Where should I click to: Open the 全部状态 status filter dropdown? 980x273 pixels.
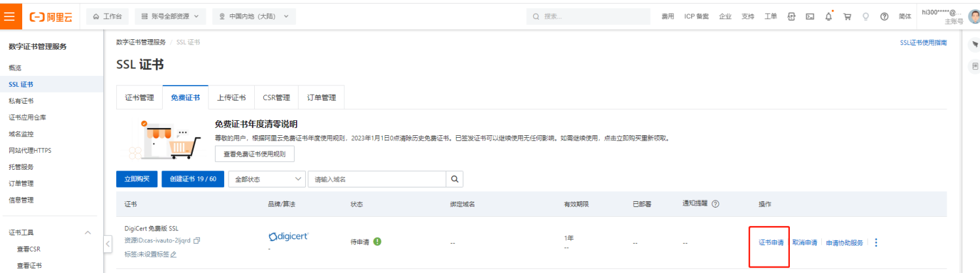267,179
